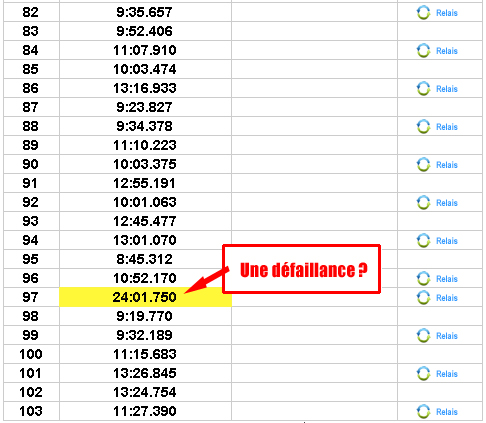This screenshot has height=423, width=486.
Task: Select the time 8:45.312
Action: coord(144,259)
